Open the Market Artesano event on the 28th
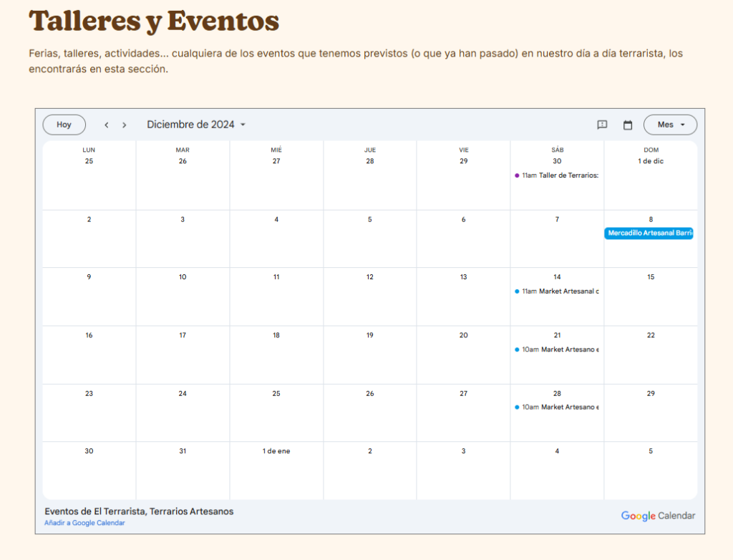This screenshot has width=733, height=560. tap(558, 407)
